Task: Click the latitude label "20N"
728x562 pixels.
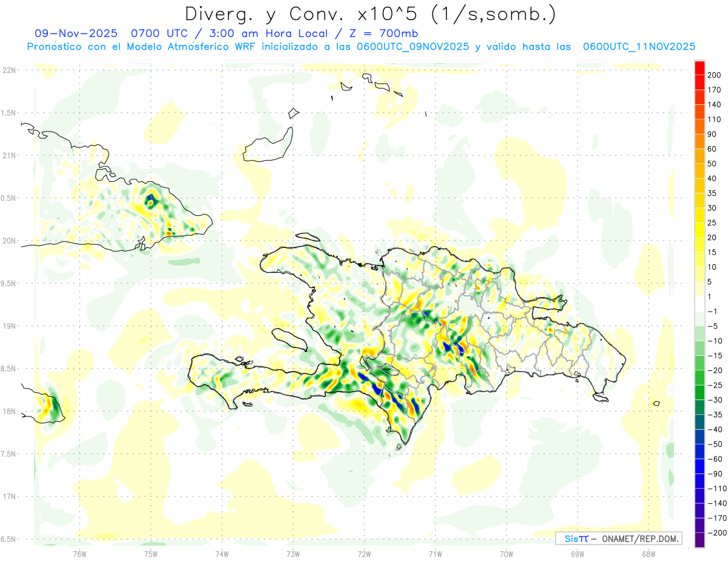Action: coord(8,241)
